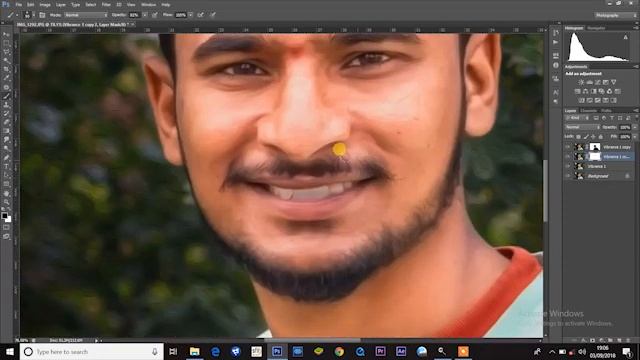The image size is (640, 360).
Task: Select the Horizontal Type tool
Action: click(6, 167)
